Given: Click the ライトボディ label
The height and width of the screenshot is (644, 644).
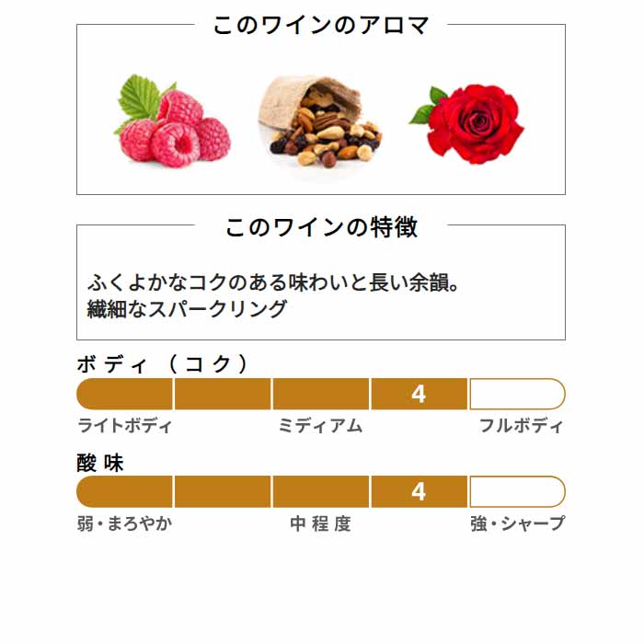Looking at the screenshot, I should pyautogui.click(x=124, y=425).
